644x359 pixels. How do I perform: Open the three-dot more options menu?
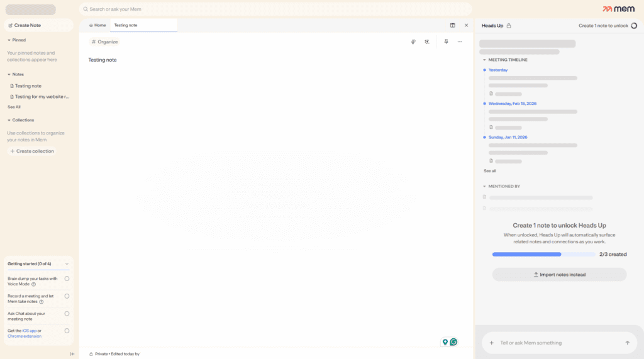tap(460, 42)
